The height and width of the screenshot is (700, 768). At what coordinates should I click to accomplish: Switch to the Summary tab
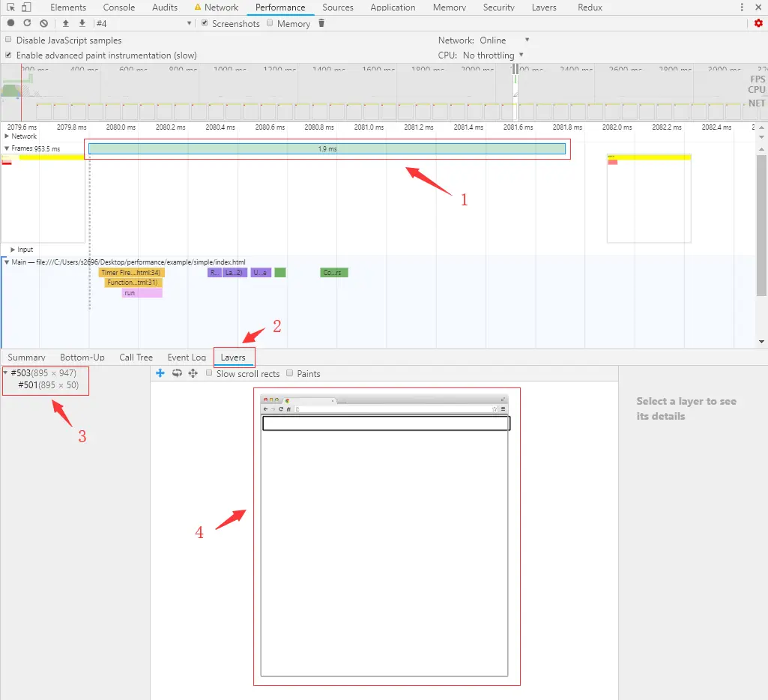click(26, 357)
